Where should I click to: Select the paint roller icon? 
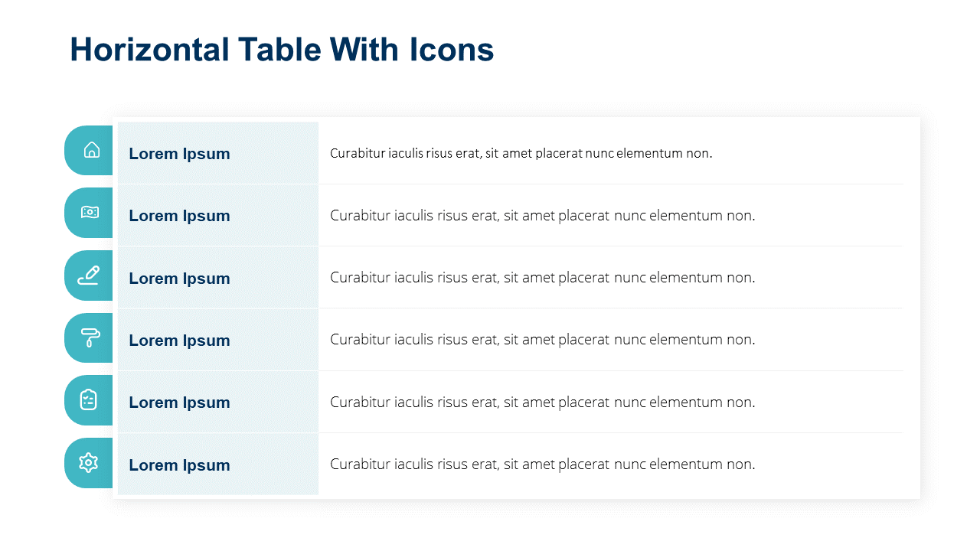[90, 337]
